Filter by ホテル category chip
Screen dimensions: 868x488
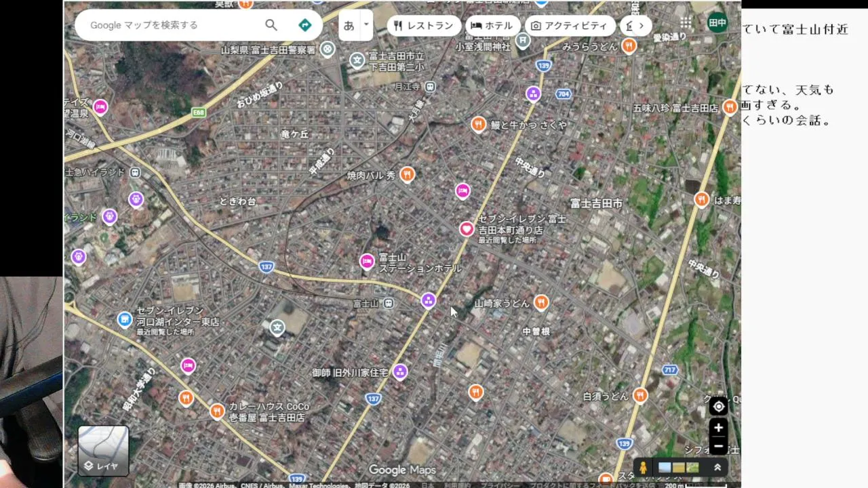492,26
